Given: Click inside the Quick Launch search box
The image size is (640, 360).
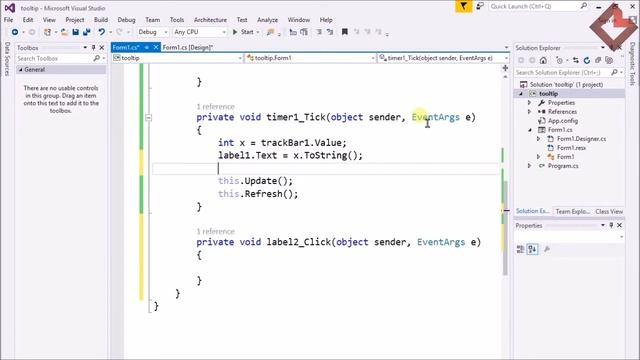Looking at the screenshot, I should 538,6.
